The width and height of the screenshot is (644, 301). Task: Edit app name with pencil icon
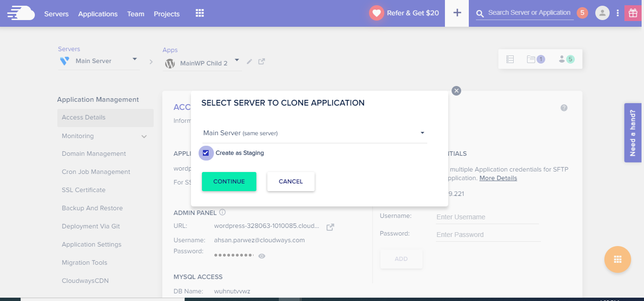point(249,62)
